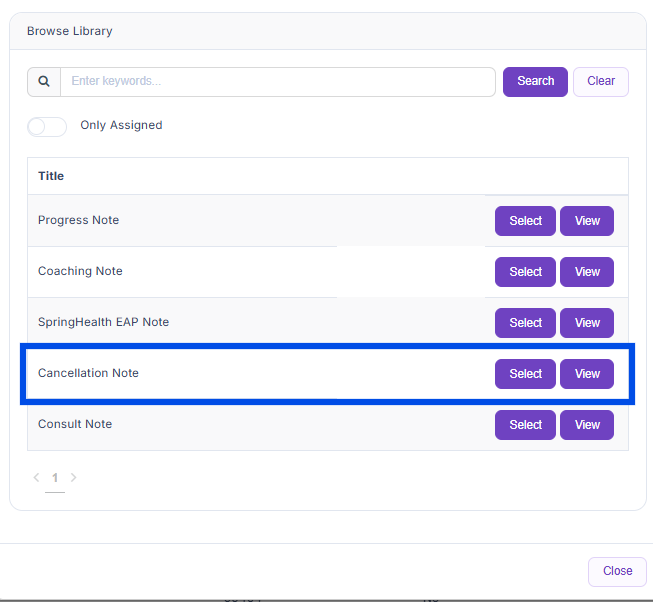Select the SpringHealth EAP Note template

[525, 323]
